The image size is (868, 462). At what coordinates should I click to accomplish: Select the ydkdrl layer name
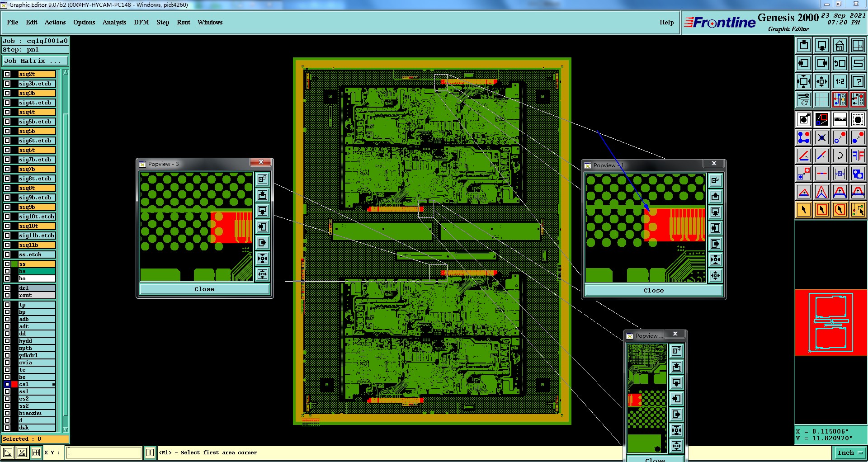click(37, 355)
